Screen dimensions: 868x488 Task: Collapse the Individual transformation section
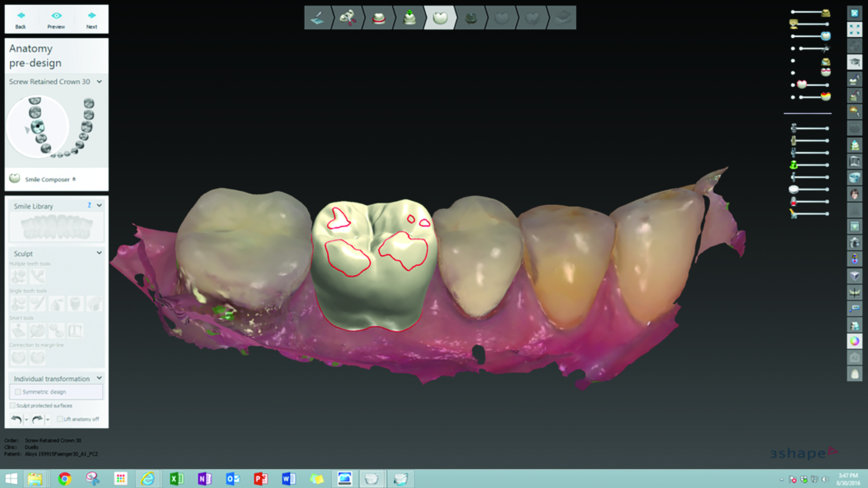[x=99, y=378]
